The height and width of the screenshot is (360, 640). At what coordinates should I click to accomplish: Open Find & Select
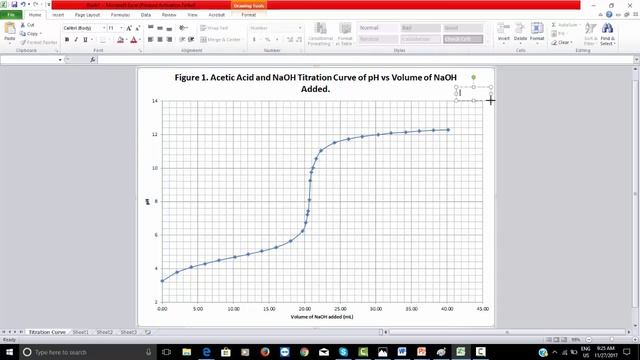[x=607, y=33]
